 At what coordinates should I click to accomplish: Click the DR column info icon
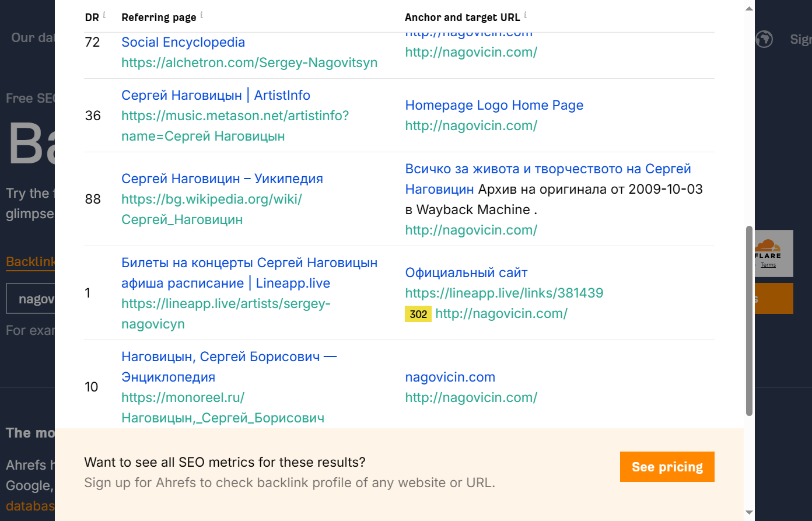[x=104, y=15]
